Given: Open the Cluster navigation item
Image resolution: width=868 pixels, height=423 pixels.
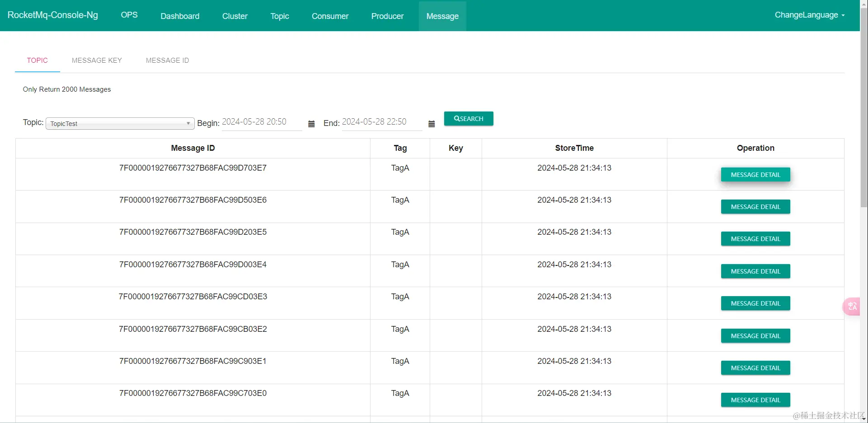Looking at the screenshot, I should click(235, 16).
